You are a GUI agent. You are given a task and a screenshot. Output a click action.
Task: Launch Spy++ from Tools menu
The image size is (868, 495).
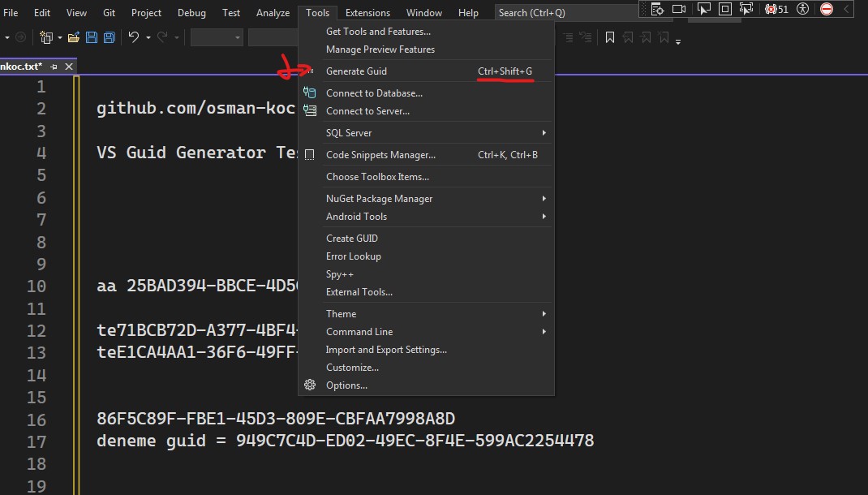[x=426, y=274]
